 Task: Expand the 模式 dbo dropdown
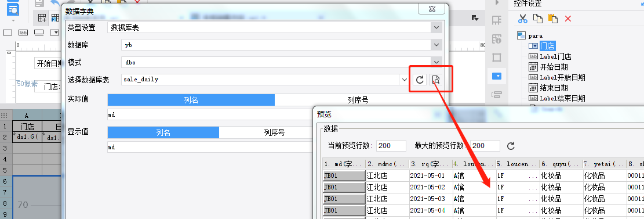coord(436,62)
